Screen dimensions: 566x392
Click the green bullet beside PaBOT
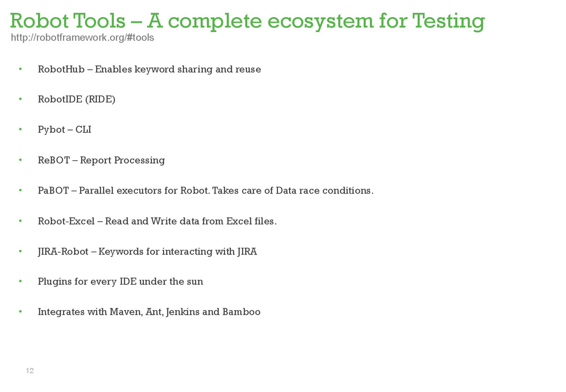[20, 190]
